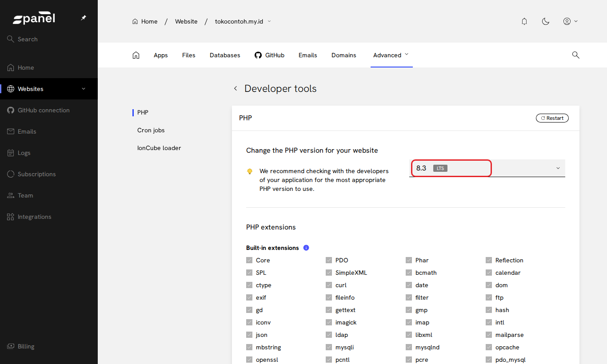
Task: Toggle the Core extension checkbox
Action: pos(249,260)
